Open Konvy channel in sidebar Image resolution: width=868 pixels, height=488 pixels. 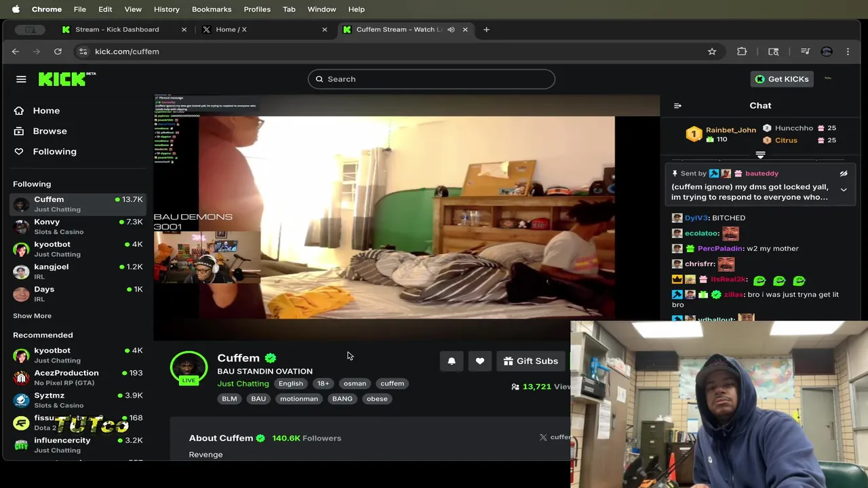coord(78,226)
